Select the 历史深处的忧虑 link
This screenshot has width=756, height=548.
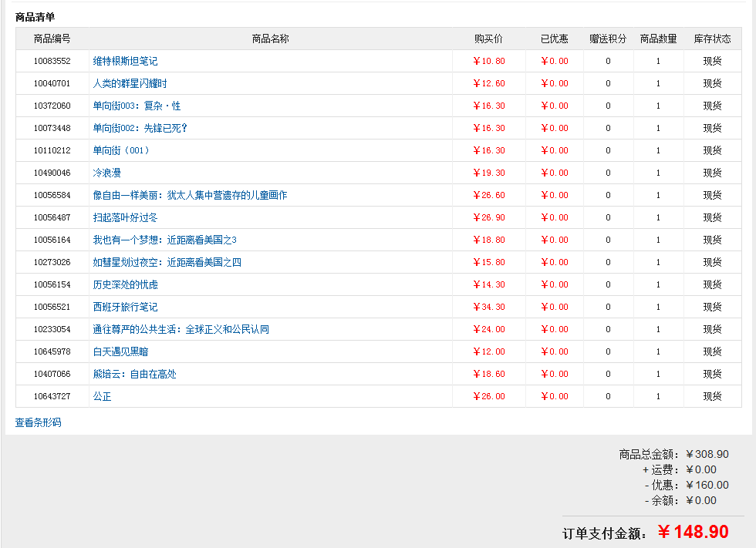click(x=125, y=284)
